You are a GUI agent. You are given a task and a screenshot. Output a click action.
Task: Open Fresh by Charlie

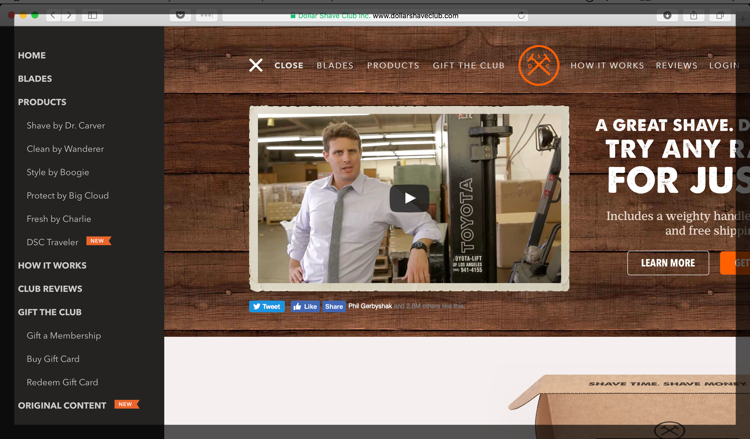[x=59, y=219]
